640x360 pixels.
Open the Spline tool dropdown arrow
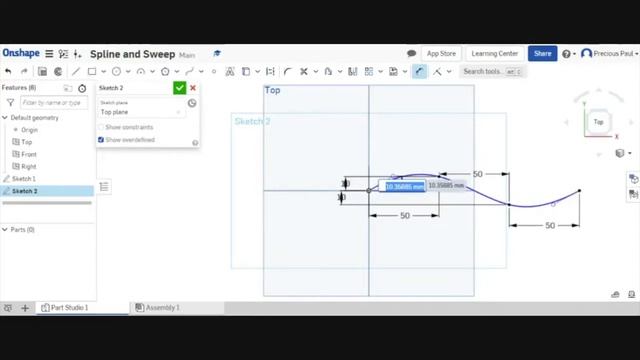201,71
